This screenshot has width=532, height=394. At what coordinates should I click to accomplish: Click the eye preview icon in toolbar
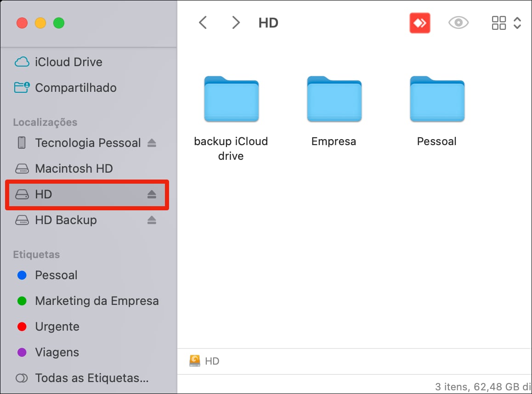[458, 23]
